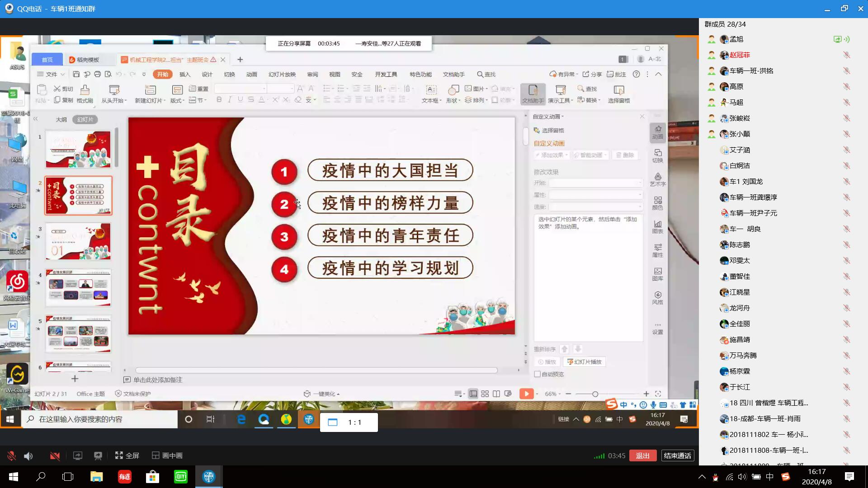This screenshot has width=868, height=488.
Task: Open the 图库 sidebar panel icon
Action: pos(657,274)
